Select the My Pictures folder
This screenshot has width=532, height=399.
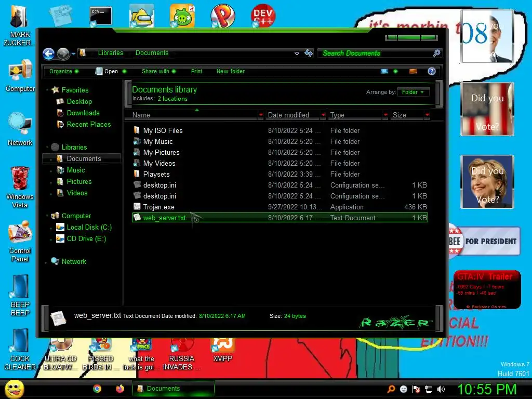pos(161,152)
